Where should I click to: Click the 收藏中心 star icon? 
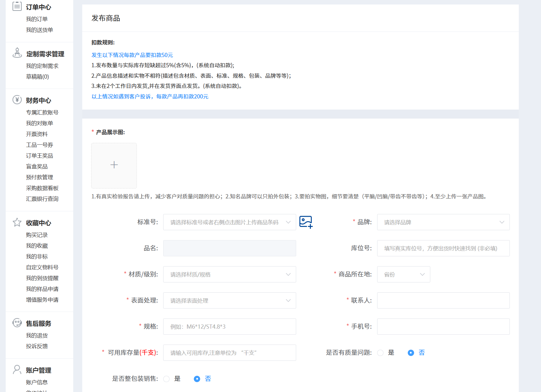pos(17,222)
